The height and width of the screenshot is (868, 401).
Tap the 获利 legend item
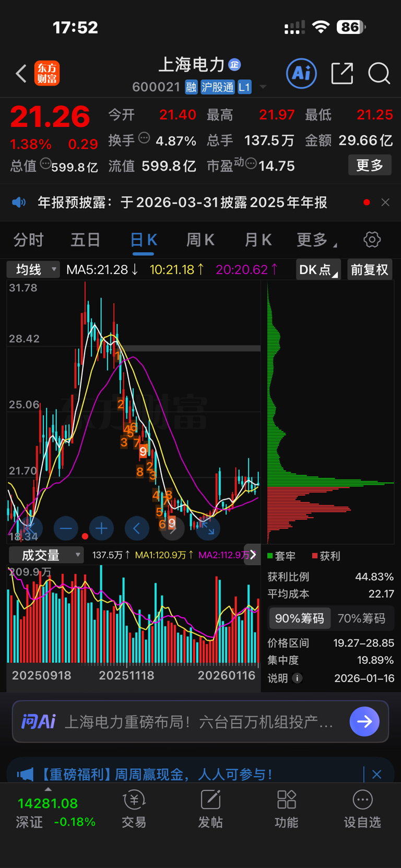tap(326, 556)
